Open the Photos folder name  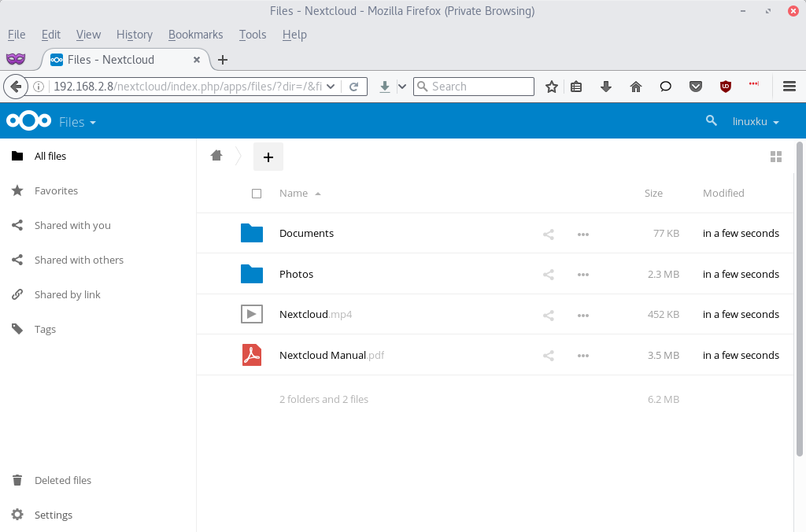[x=296, y=275]
